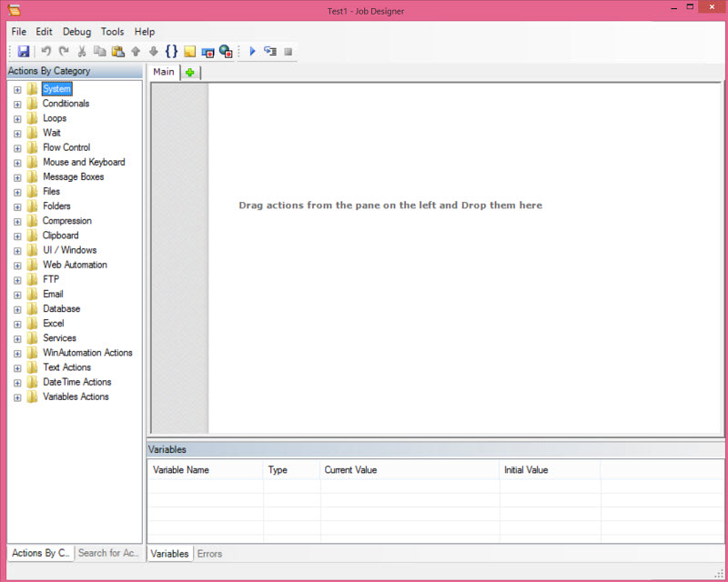
Task: Select the Variables bottom tab
Action: tap(169, 554)
